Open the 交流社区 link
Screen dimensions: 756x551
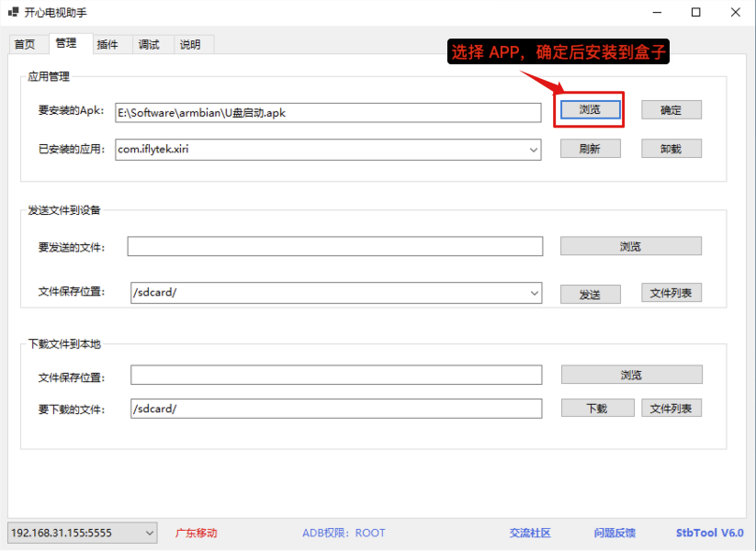pyautogui.click(x=530, y=533)
